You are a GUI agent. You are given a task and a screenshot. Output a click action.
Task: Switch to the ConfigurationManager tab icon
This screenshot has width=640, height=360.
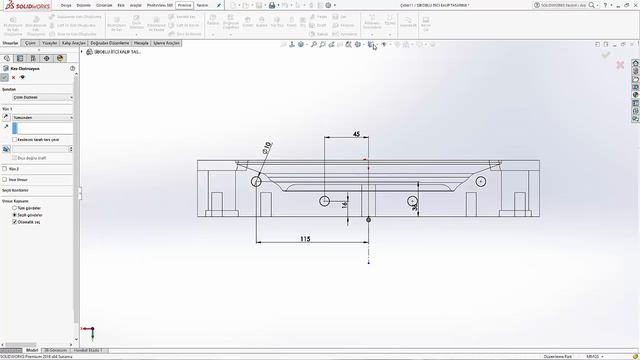pyautogui.click(x=33, y=58)
